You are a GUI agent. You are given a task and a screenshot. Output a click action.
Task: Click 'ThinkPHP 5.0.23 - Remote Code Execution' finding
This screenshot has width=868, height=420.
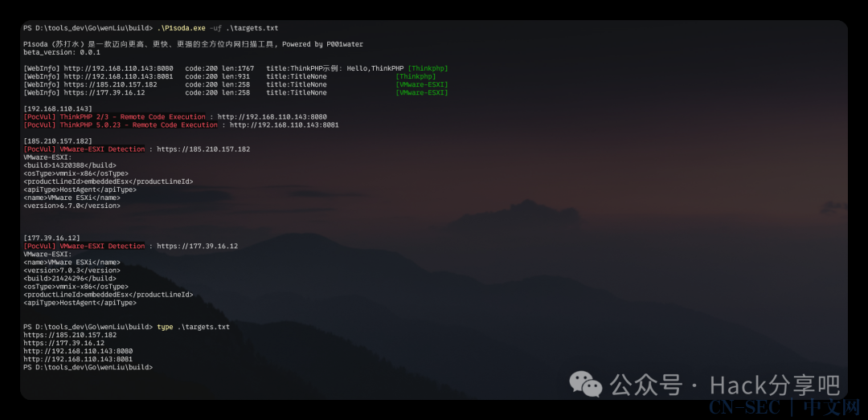point(139,125)
